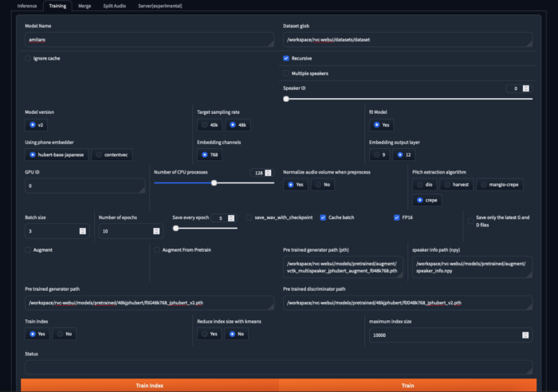Click the Batch size stepper field
Image resolution: width=558 pixels, height=392 pixels.
52,231
